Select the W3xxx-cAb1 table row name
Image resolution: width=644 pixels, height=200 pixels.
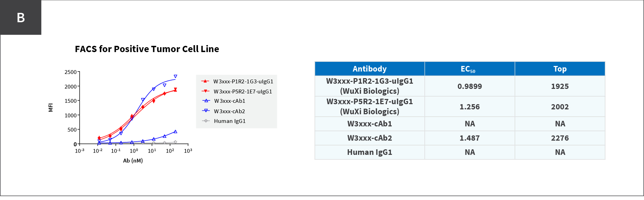pyautogui.click(x=369, y=124)
